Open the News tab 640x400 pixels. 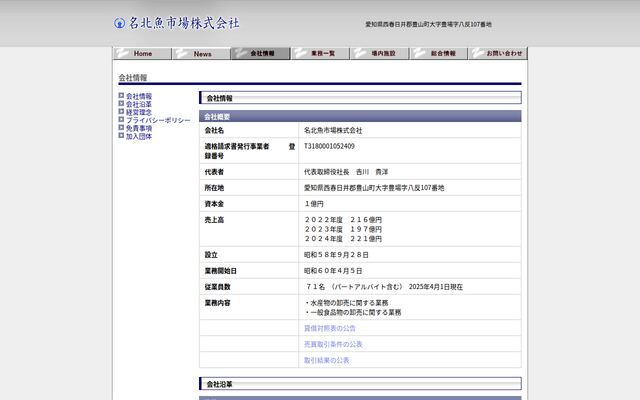tap(202, 53)
